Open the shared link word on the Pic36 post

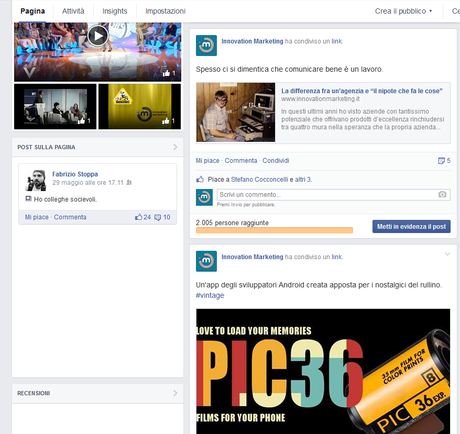click(x=337, y=257)
